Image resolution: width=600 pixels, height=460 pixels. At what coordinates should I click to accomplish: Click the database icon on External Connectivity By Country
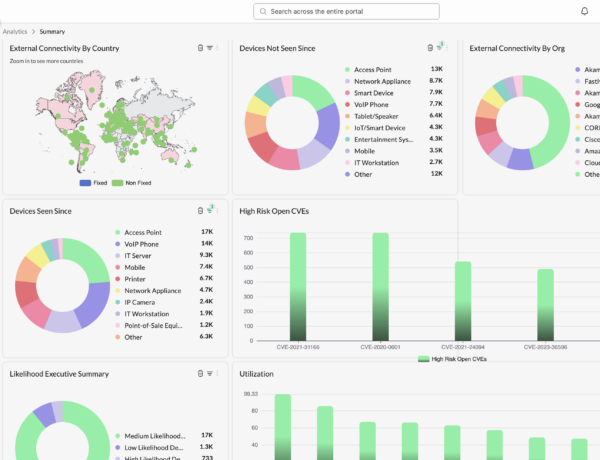(200, 48)
